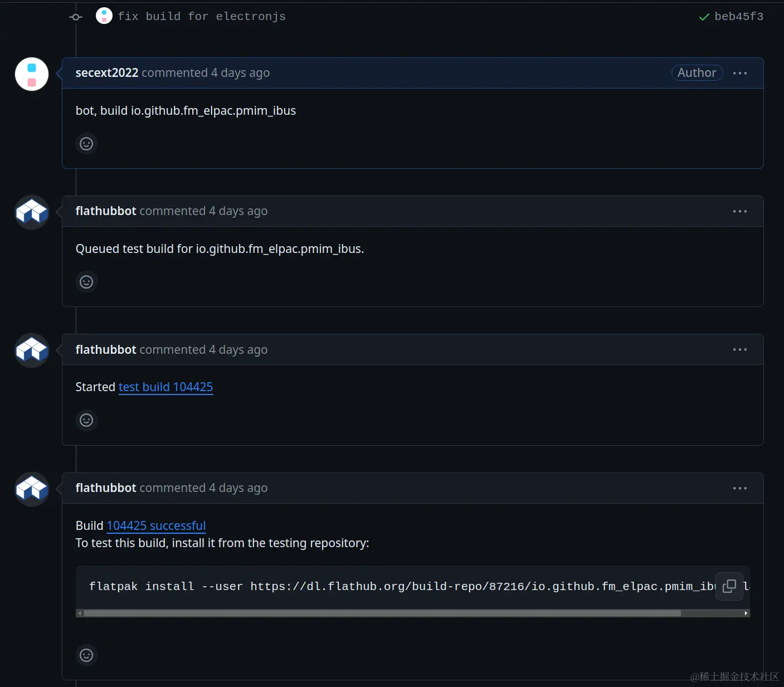Open flathubbot username in Queued test build comment
The width and height of the screenshot is (784, 687).
(x=106, y=211)
